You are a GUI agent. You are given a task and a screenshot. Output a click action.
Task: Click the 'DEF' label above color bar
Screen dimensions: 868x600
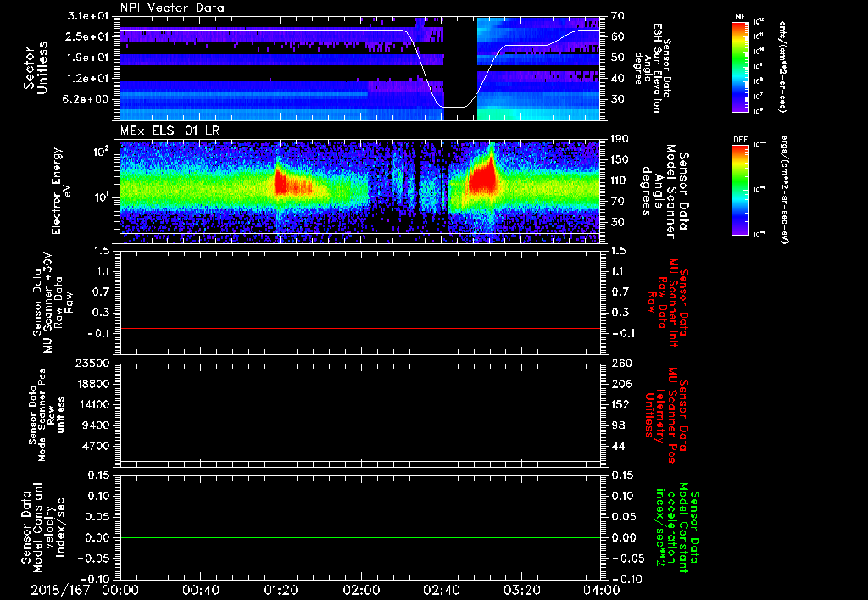pyautogui.click(x=741, y=140)
